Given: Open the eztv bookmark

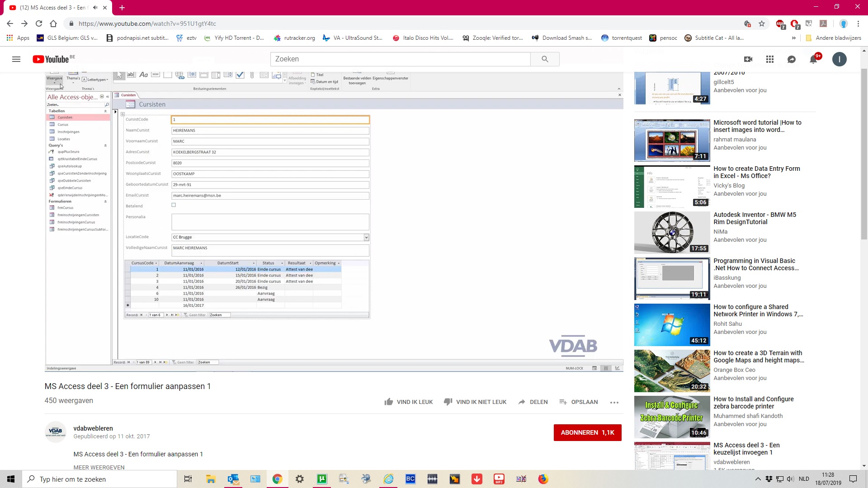Looking at the screenshot, I should click(186, 38).
